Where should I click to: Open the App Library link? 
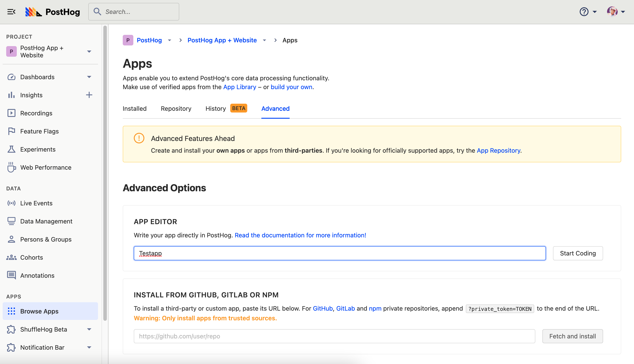(240, 87)
